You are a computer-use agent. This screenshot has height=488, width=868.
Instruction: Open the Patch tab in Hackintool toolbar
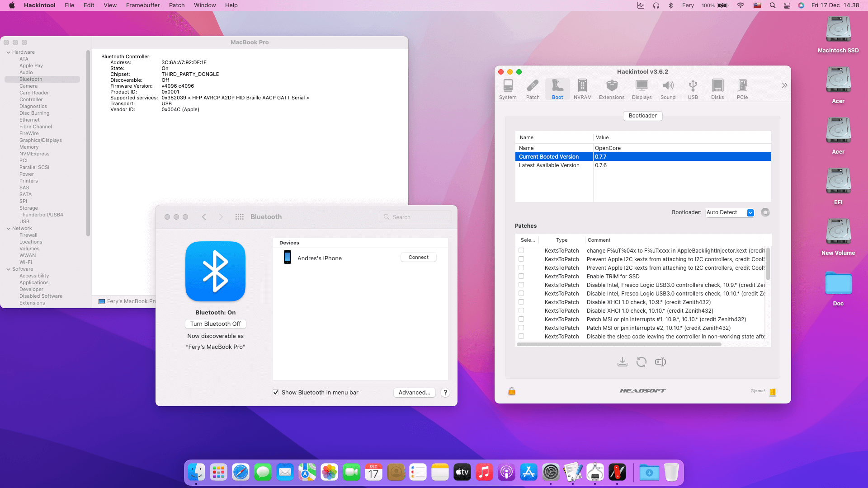(533, 89)
